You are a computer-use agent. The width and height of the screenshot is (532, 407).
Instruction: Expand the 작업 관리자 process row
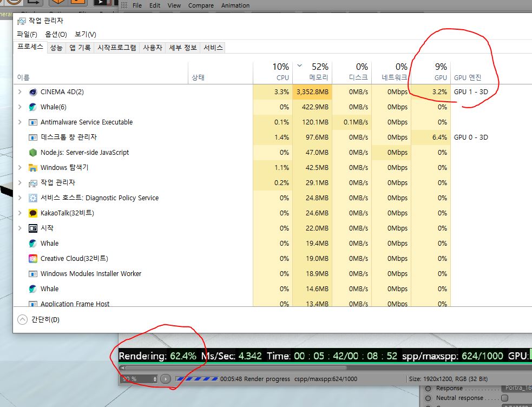click(19, 183)
